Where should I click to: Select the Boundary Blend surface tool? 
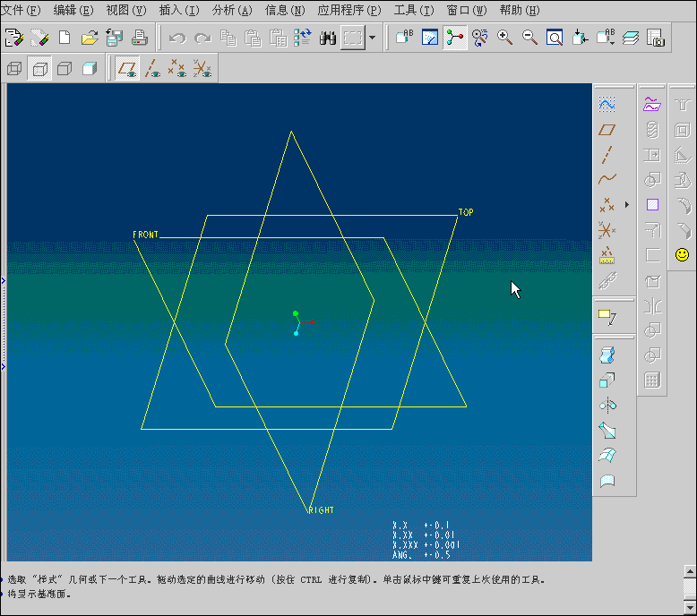click(607, 455)
